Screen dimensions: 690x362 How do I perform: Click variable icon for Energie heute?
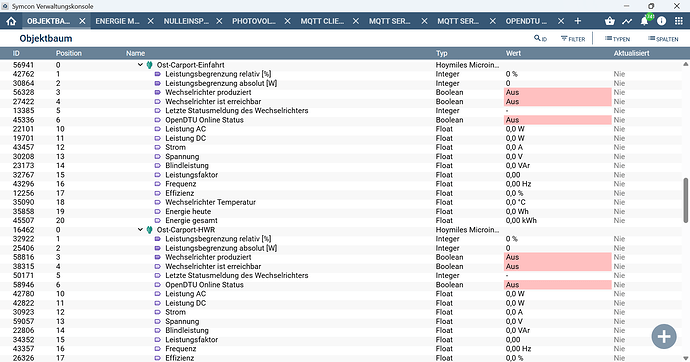coord(158,212)
